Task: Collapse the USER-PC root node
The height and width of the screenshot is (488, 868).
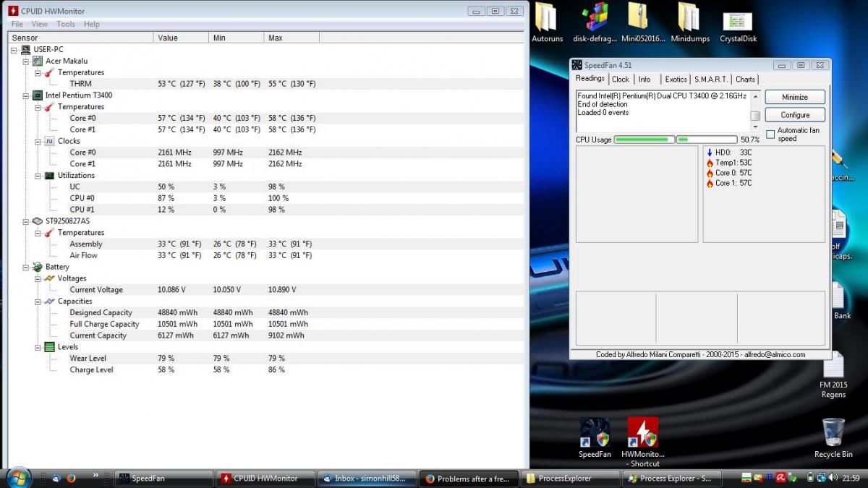Action: (14, 49)
